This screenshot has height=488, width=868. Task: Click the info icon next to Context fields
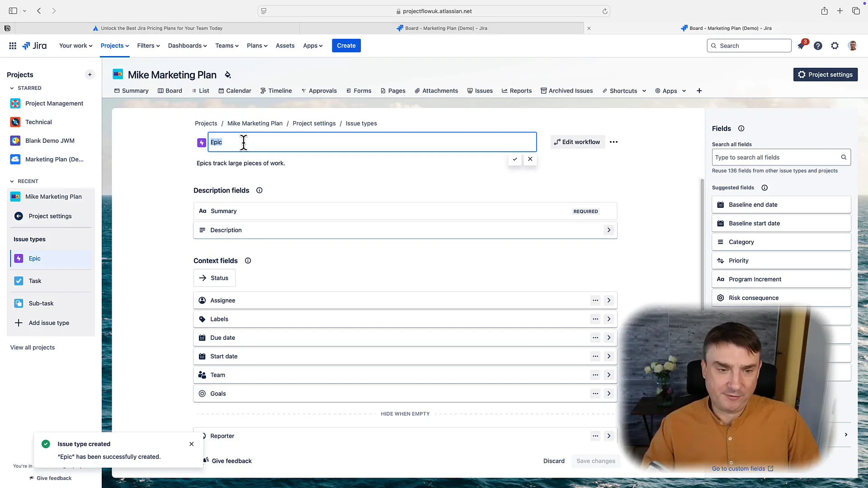point(248,261)
